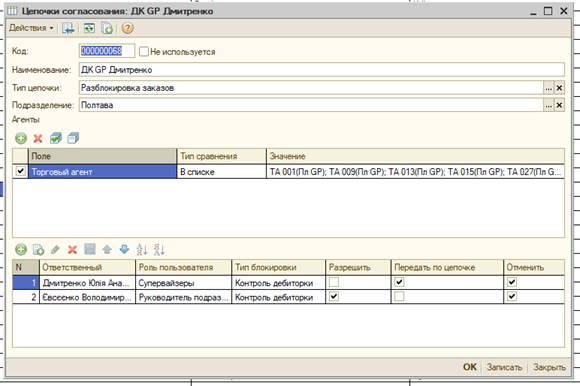Select Контроль дебиторки in row 1
The height and width of the screenshot is (386, 580).
(279, 283)
